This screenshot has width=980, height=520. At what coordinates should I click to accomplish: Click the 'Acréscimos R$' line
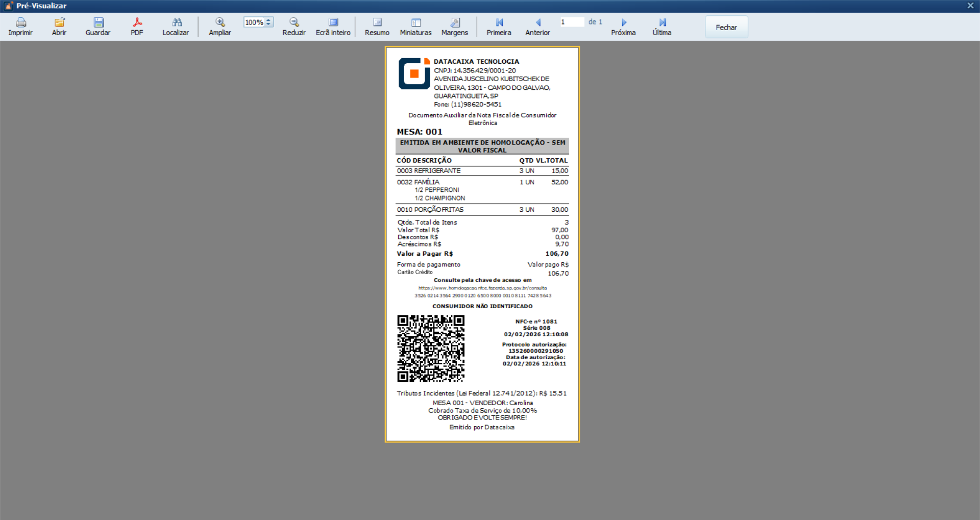(x=482, y=244)
